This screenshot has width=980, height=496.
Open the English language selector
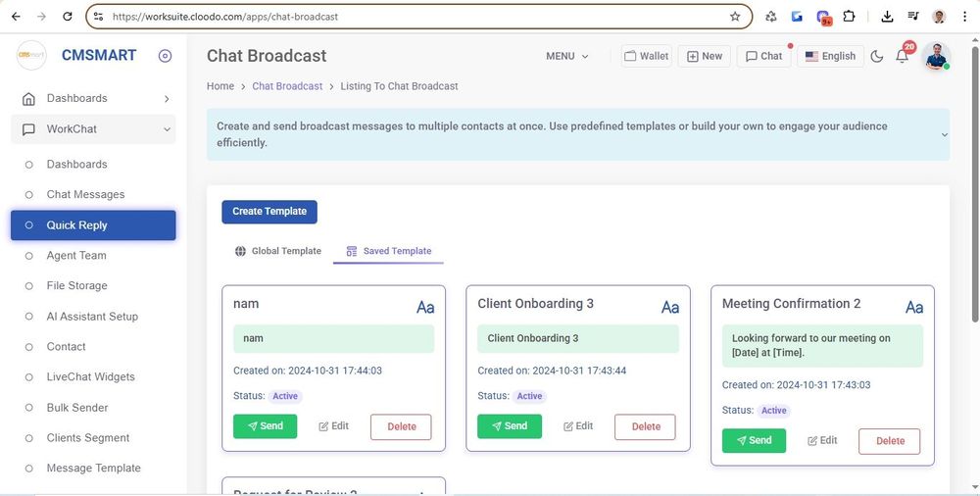[x=830, y=56]
